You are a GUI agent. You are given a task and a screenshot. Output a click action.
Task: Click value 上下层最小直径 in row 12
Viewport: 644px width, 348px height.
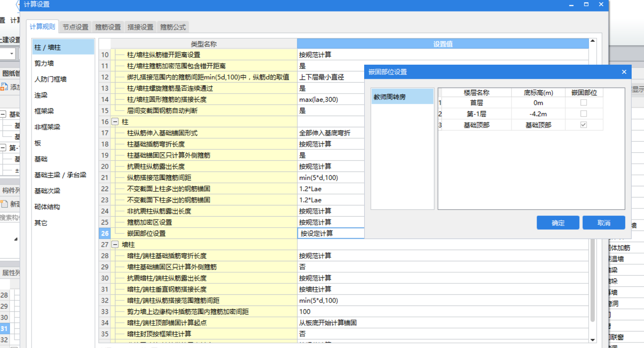(322, 77)
